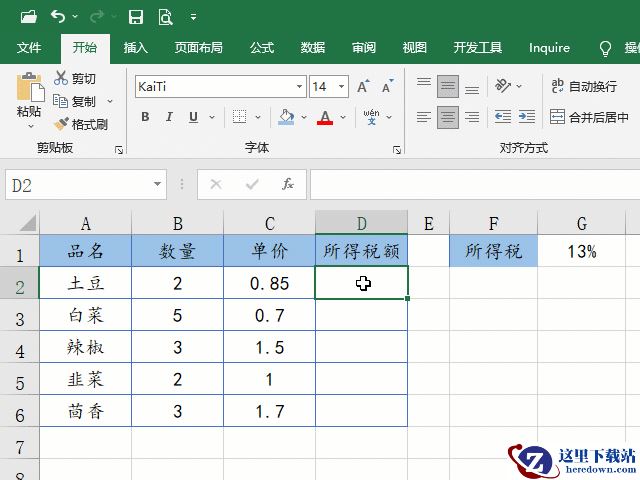Image resolution: width=640 pixels, height=480 pixels.
Task: Cut selection with 剪切
Action: click(x=75, y=78)
